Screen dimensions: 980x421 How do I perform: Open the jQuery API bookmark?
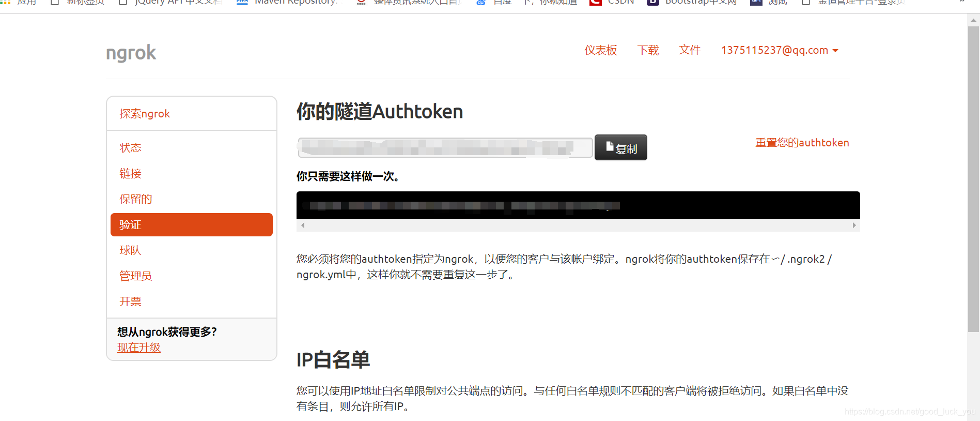(x=170, y=2)
